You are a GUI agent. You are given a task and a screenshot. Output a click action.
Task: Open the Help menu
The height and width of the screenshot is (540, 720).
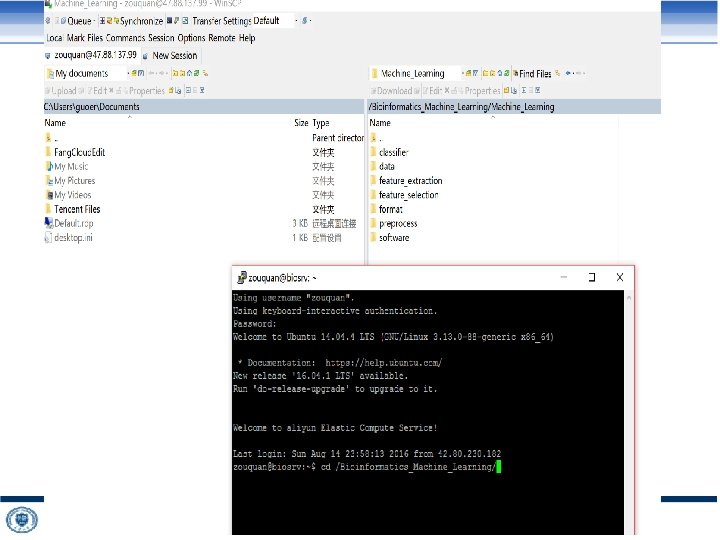click(247, 38)
